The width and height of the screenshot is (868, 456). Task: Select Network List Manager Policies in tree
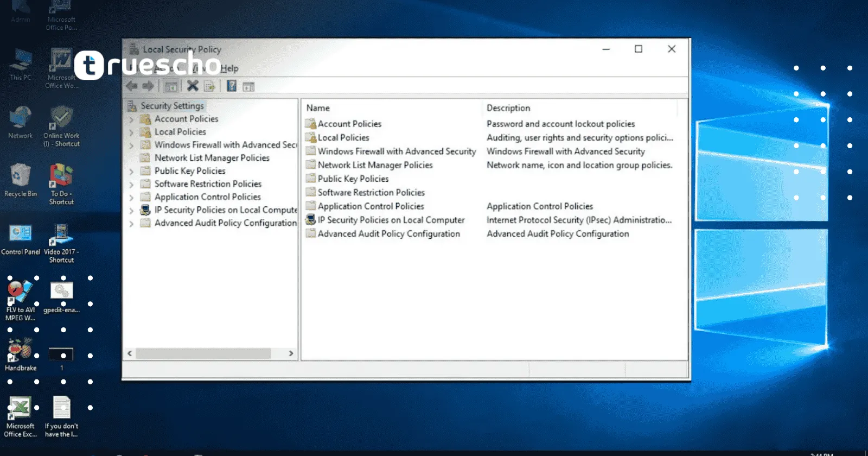[x=212, y=158]
